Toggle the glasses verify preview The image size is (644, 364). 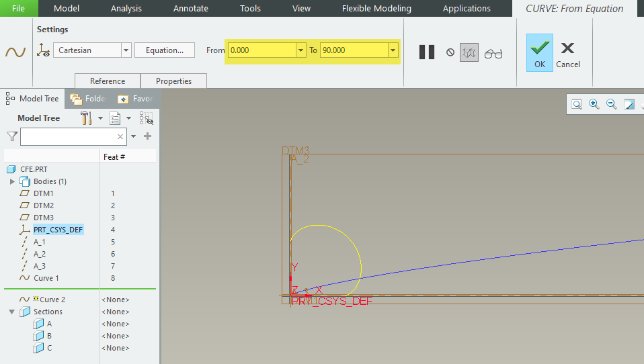click(493, 53)
